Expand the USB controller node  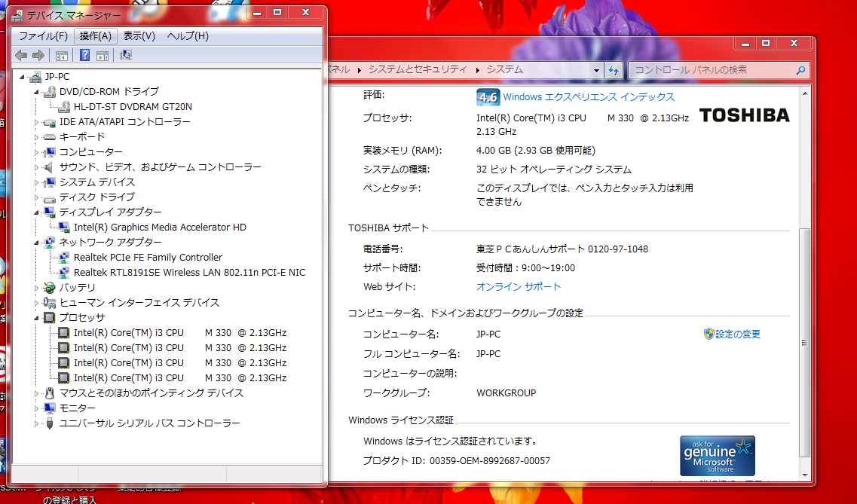(37, 423)
